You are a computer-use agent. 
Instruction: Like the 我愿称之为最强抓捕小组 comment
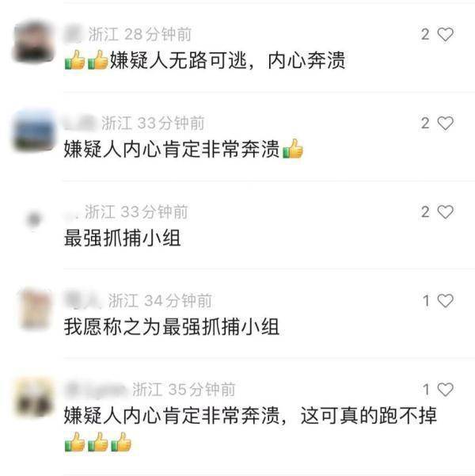445,301
